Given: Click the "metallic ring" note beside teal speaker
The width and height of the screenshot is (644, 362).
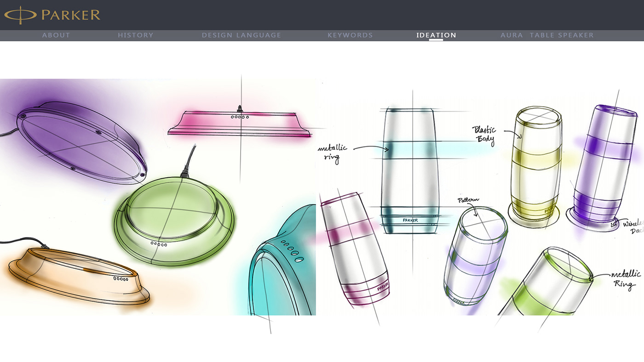Looking at the screenshot, I should 333,154.
